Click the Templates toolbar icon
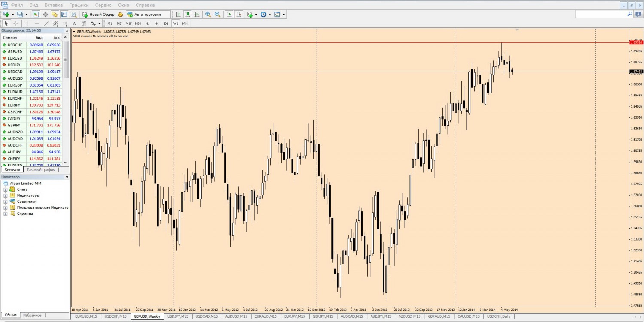644x322 pixels. [277, 14]
